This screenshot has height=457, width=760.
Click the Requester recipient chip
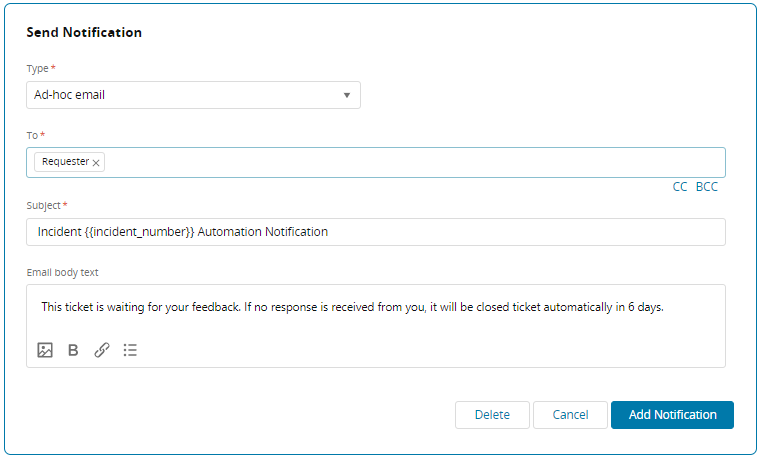click(65, 162)
